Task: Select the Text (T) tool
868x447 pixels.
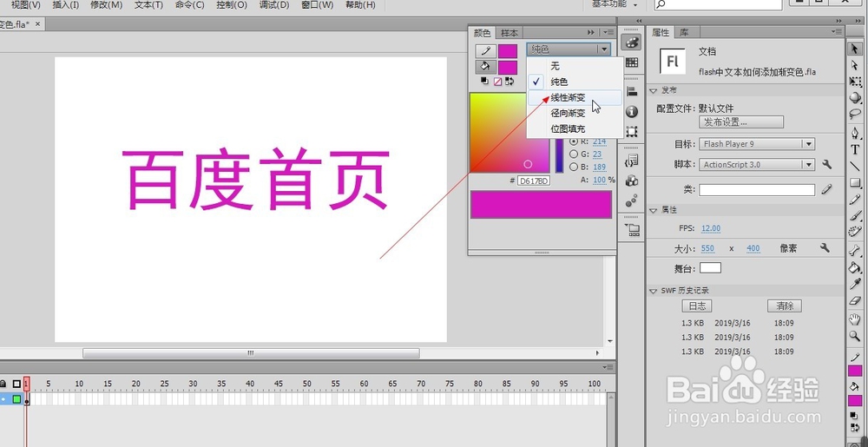Action: pyautogui.click(x=855, y=150)
